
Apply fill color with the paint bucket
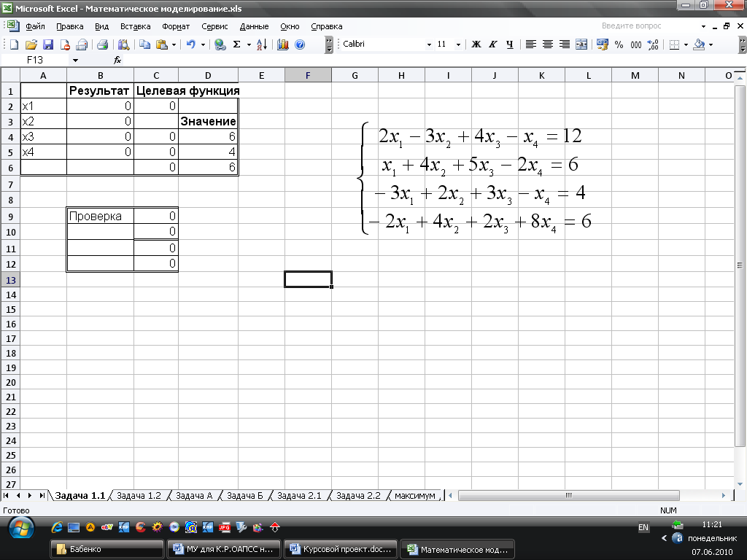pos(699,44)
